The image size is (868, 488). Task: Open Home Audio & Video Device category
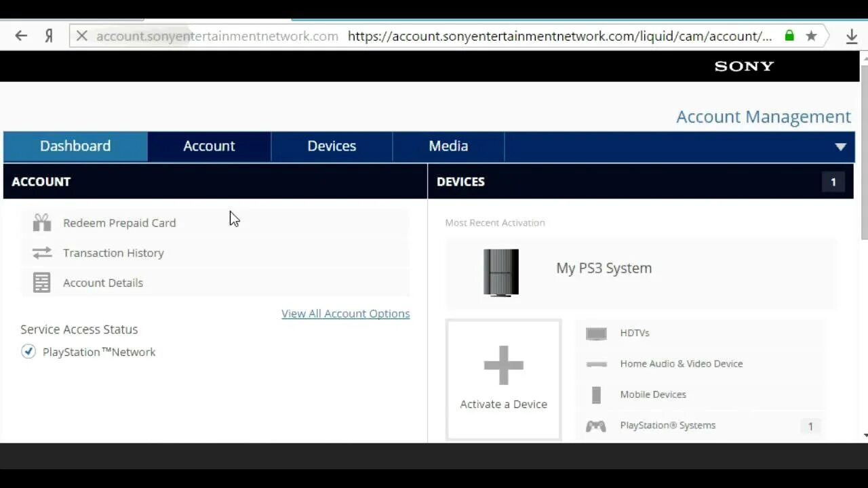(701, 364)
